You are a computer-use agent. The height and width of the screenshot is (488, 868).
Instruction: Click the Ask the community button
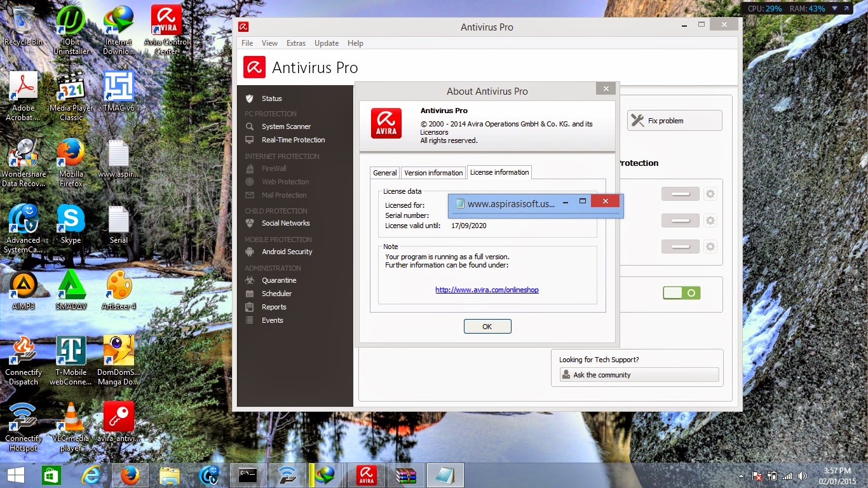click(x=639, y=375)
